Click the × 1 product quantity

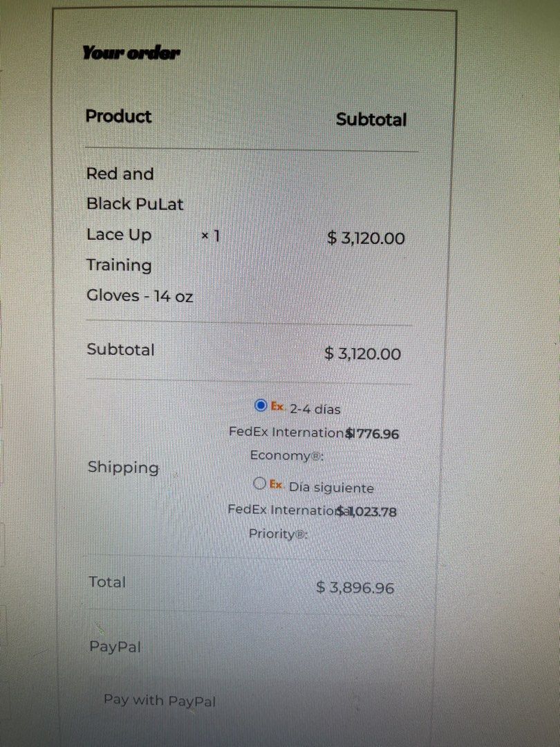click(210, 236)
